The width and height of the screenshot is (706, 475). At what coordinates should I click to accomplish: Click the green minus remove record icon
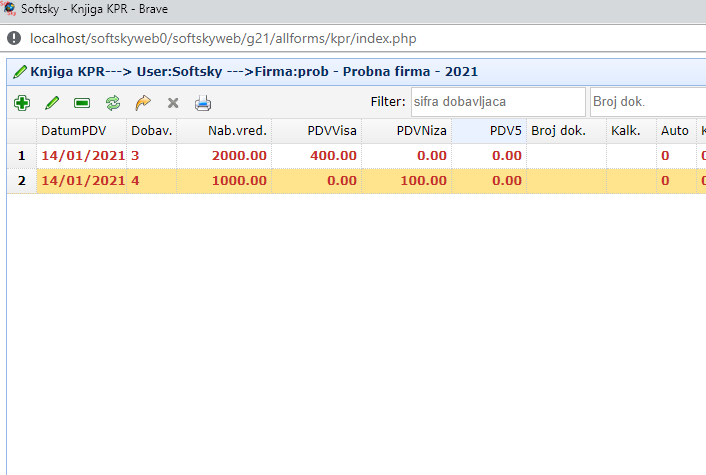[82, 103]
